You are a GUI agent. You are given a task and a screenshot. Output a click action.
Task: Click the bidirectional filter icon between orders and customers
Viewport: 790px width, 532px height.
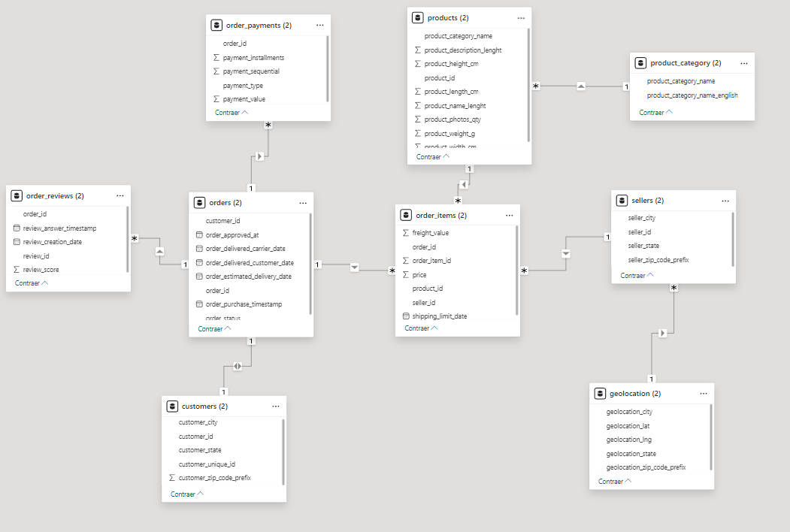pyautogui.click(x=238, y=366)
